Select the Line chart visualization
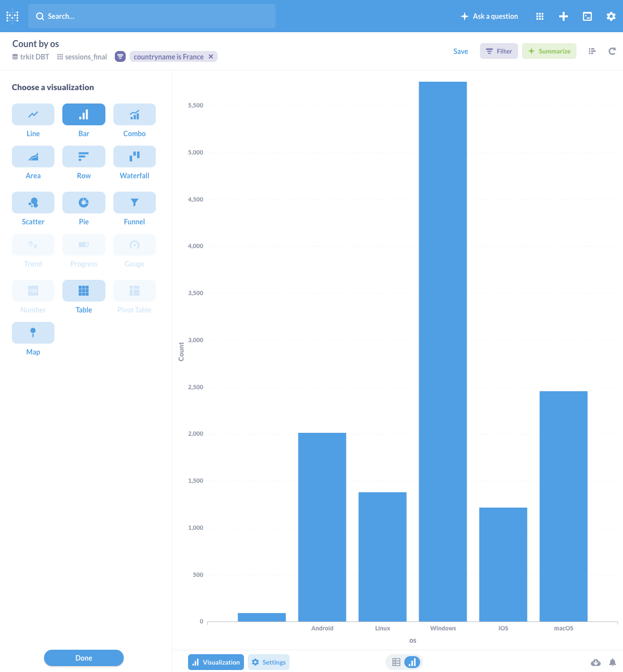The height and width of the screenshot is (672, 623). (x=33, y=114)
